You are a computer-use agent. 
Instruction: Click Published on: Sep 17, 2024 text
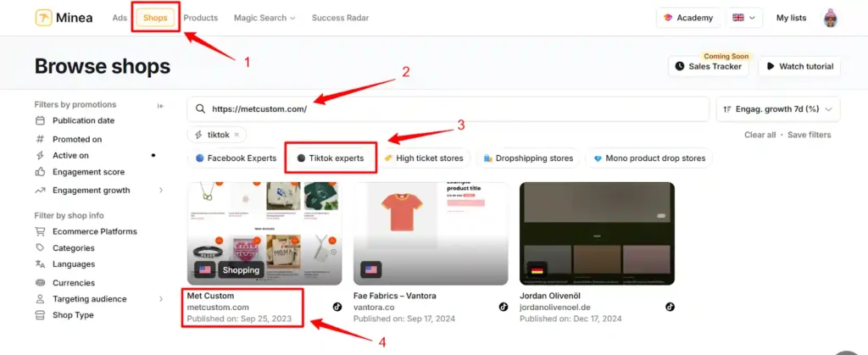pyautogui.click(x=404, y=319)
